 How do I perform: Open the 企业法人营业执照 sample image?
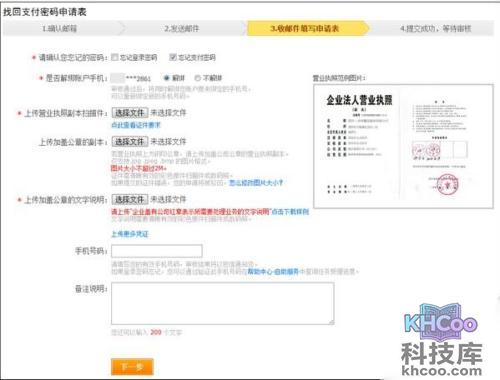pyautogui.click(x=403, y=146)
